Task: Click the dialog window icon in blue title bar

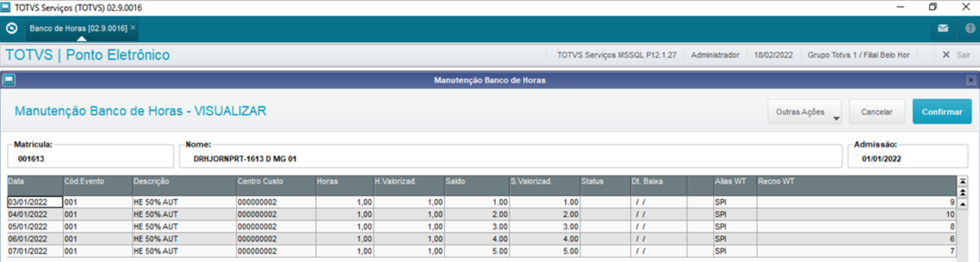Action: pyautogui.click(x=9, y=80)
